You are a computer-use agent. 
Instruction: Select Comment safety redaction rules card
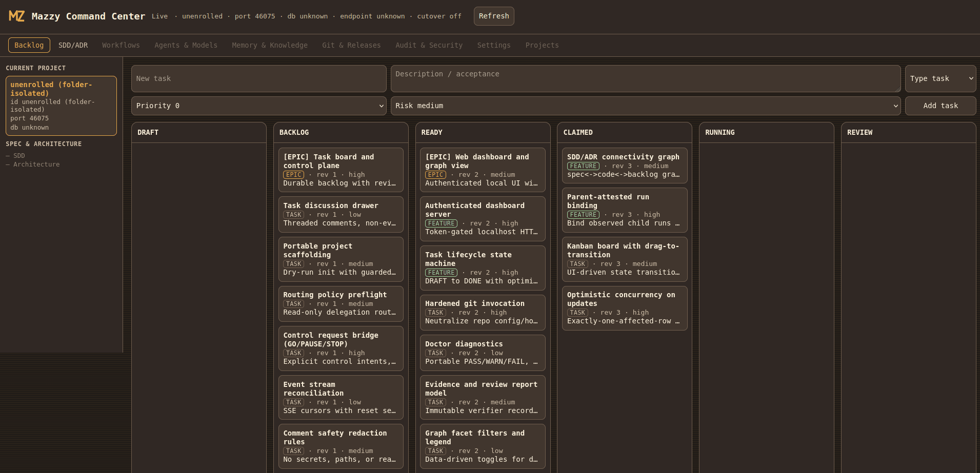[341, 446]
